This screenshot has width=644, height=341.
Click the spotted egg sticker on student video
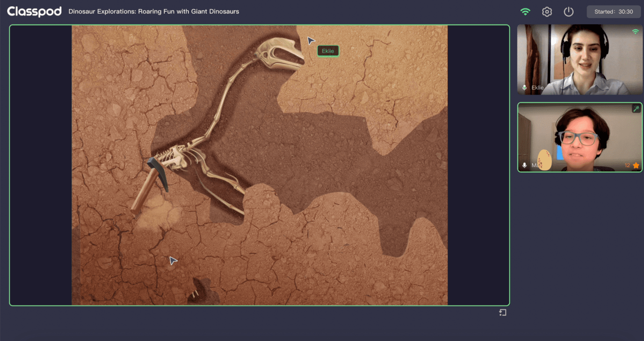tap(544, 160)
